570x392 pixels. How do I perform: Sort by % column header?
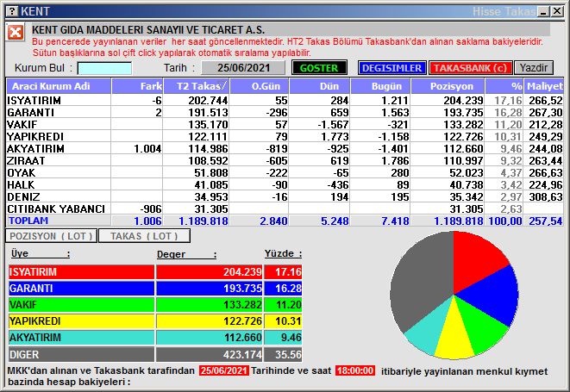point(504,86)
